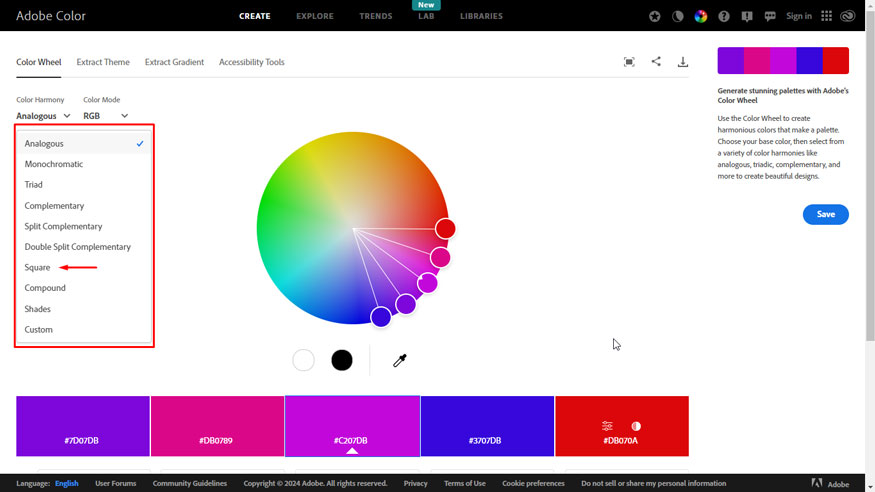Image resolution: width=875 pixels, height=492 pixels.
Task: Click the help question mark icon
Action: (x=723, y=16)
